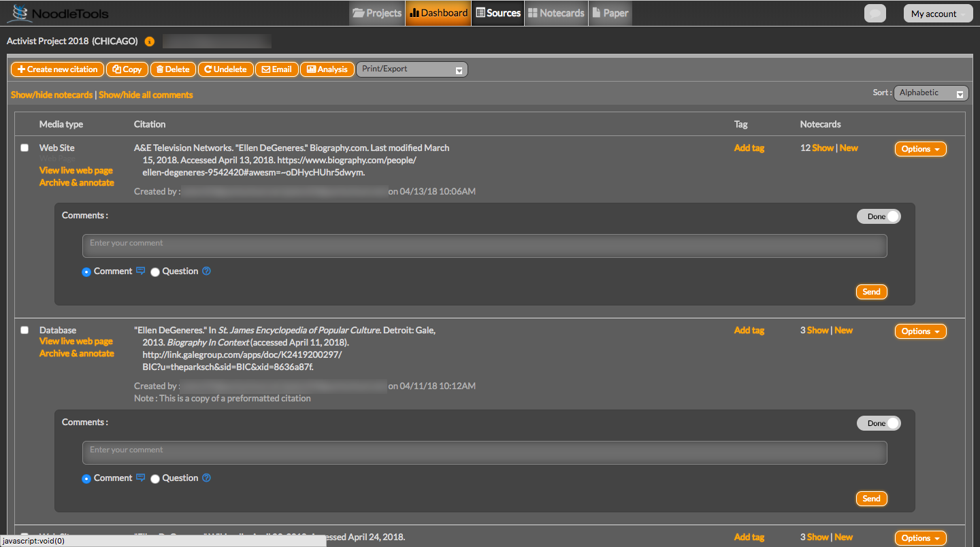This screenshot has width=980, height=547.
Task: Select Question radio in Database citation comments
Action: 155,478
